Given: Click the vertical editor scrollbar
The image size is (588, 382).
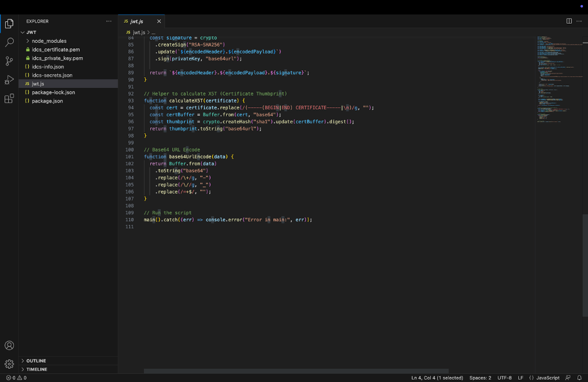Looking at the screenshot, I should [x=585, y=265].
